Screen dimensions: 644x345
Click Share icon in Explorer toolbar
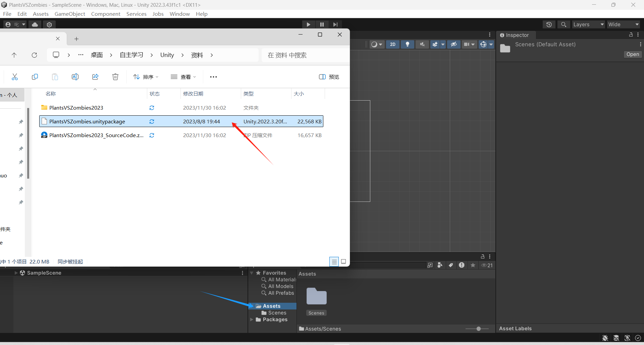point(95,77)
